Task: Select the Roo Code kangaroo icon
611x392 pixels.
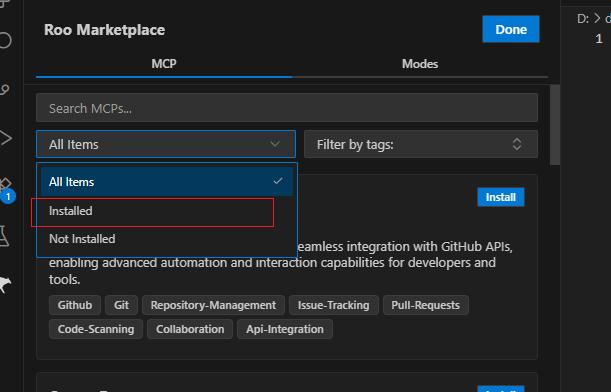Action: click(5, 285)
